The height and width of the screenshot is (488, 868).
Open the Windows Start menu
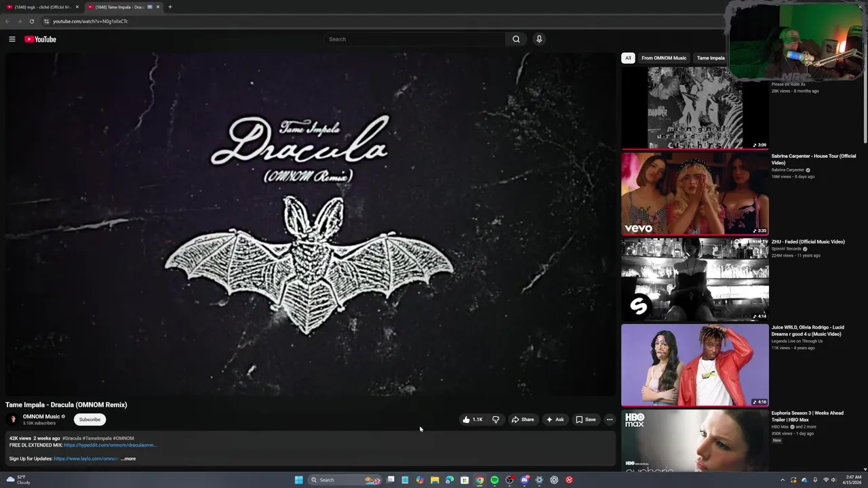pyautogui.click(x=298, y=480)
